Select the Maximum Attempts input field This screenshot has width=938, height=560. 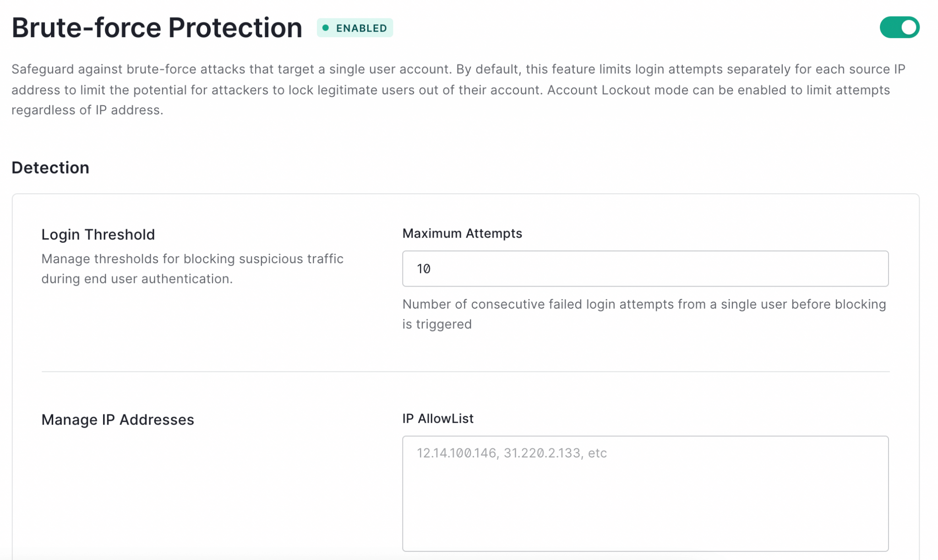(645, 269)
